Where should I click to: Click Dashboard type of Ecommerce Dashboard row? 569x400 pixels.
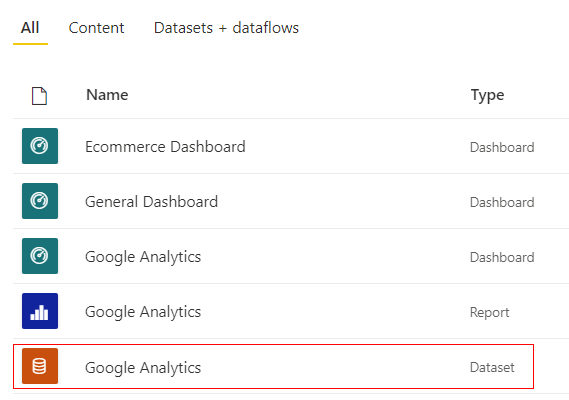pyautogui.click(x=502, y=147)
